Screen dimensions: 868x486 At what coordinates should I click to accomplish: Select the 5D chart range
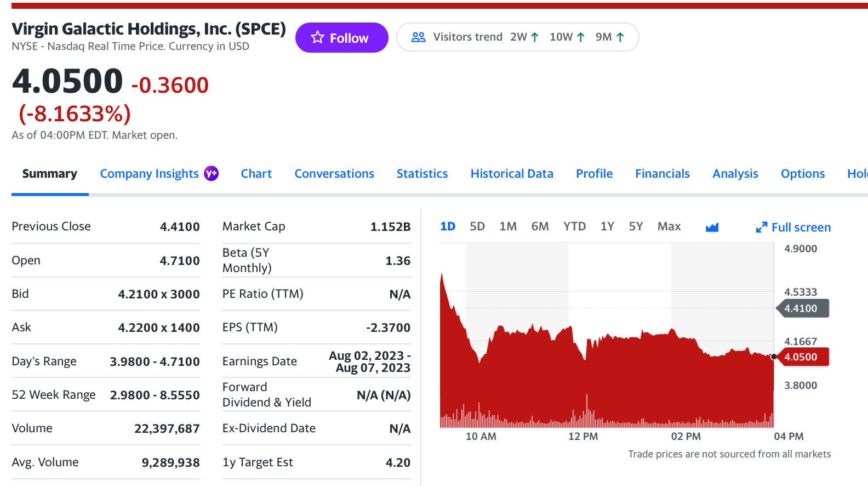coord(477,227)
